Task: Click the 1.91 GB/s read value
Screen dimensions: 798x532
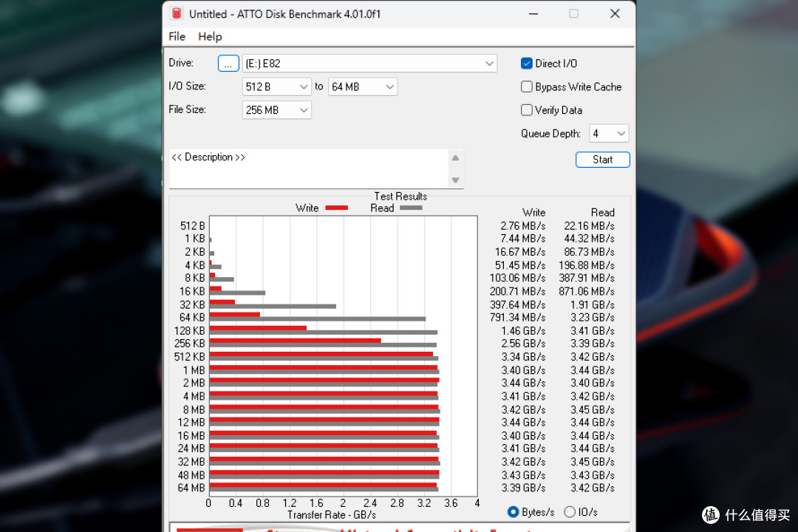Action: pyautogui.click(x=593, y=305)
